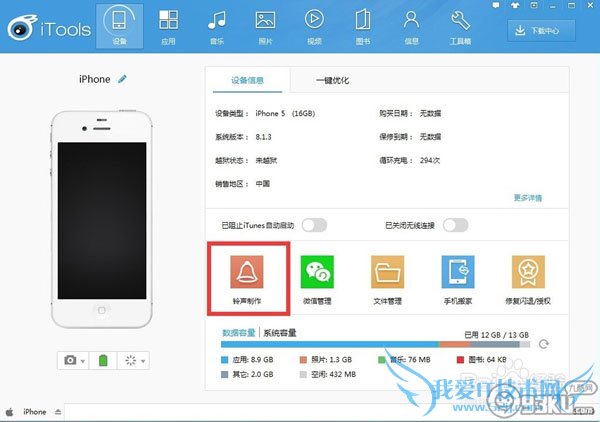This screenshot has width=600, height=422.
Task: Click the 已用 12 GB / 13 GB text
Action: (x=496, y=335)
